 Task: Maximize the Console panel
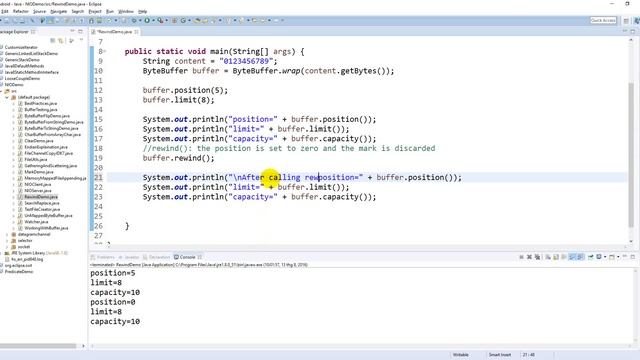[633, 257]
